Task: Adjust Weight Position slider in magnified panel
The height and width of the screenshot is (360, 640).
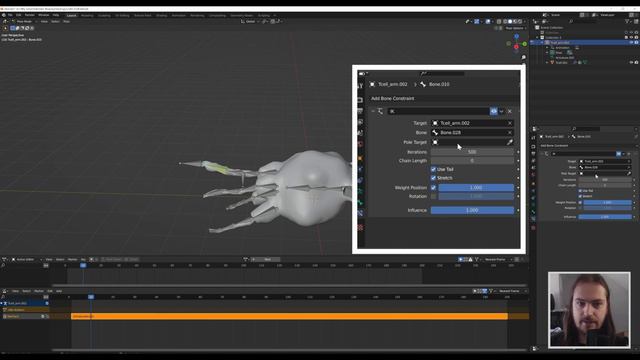Action: [x=476, y=188]
